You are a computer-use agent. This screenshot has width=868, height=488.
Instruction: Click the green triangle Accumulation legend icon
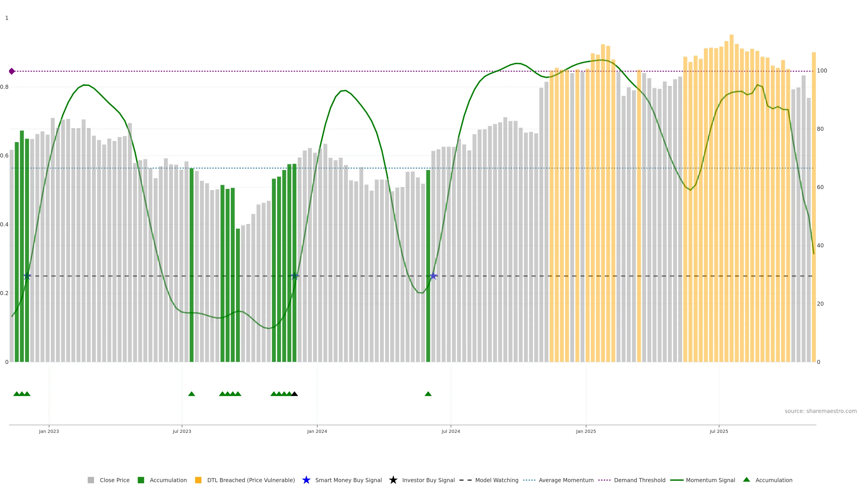click(x=746, y=480)
